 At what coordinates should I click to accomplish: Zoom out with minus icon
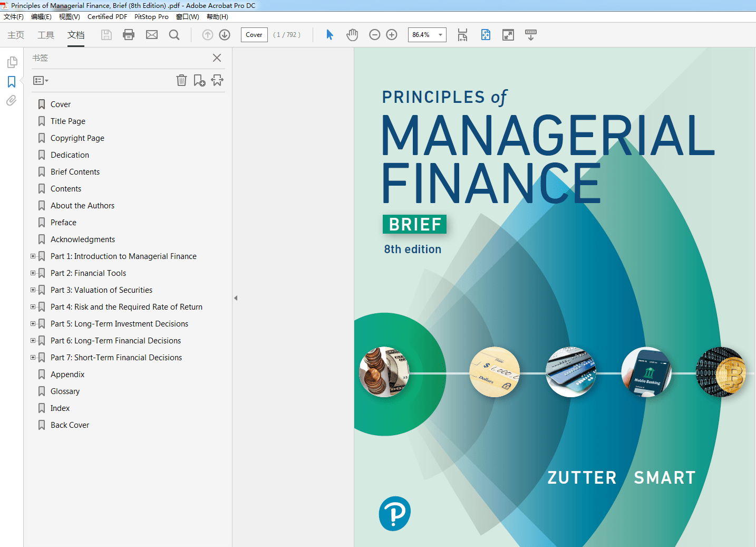(x=375, y=35)
